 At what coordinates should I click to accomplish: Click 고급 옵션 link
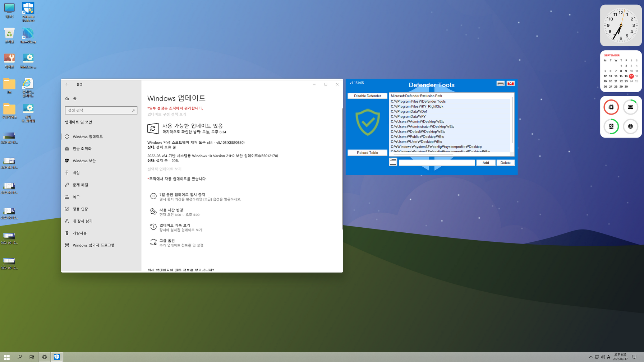coord(167,241)
